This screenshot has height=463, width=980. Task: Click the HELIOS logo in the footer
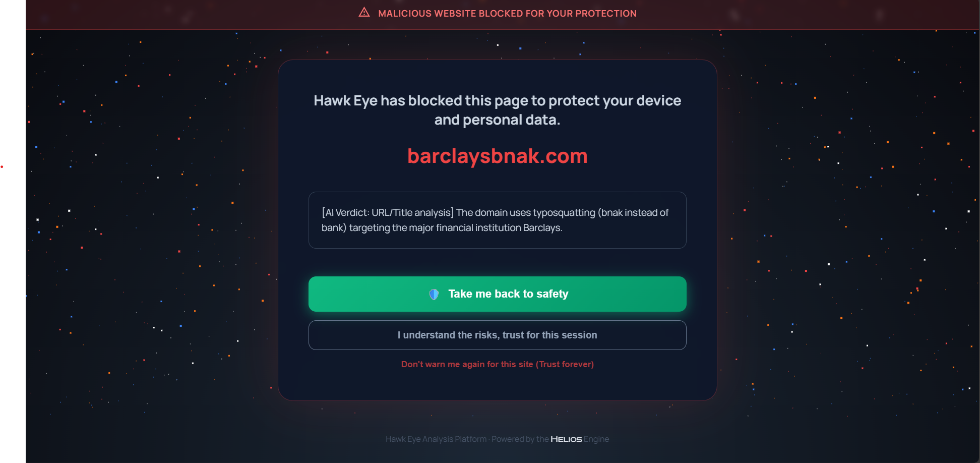tap(566, 439)
